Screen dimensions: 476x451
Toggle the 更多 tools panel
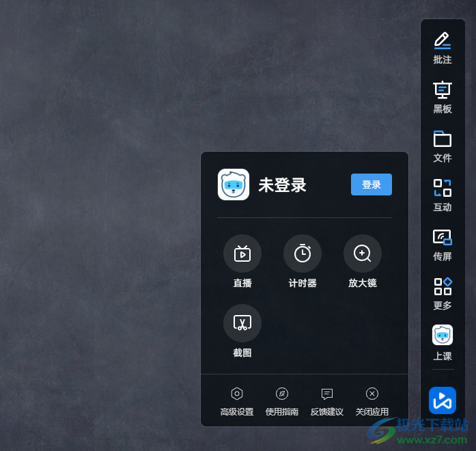pos(443,287)
